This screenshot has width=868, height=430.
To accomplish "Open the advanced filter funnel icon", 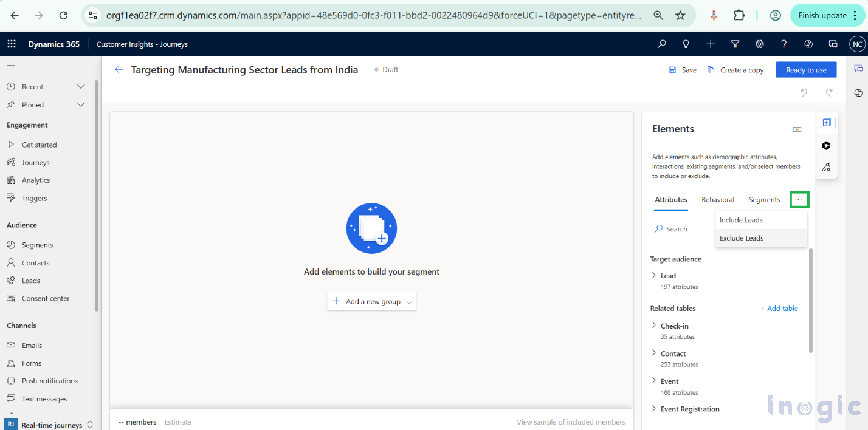I will 735,44.
